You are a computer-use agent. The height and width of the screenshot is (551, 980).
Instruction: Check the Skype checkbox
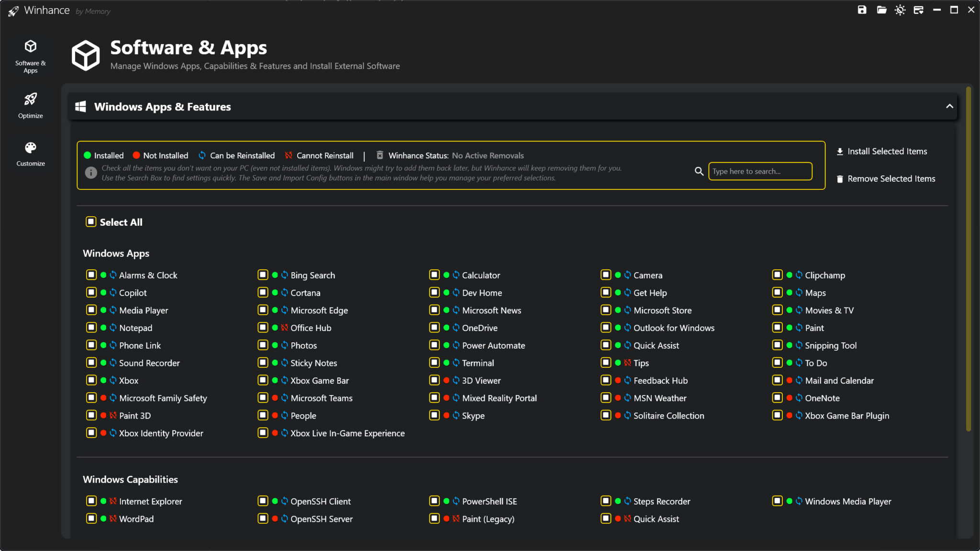pyautogui.click(x=434, y=415)
